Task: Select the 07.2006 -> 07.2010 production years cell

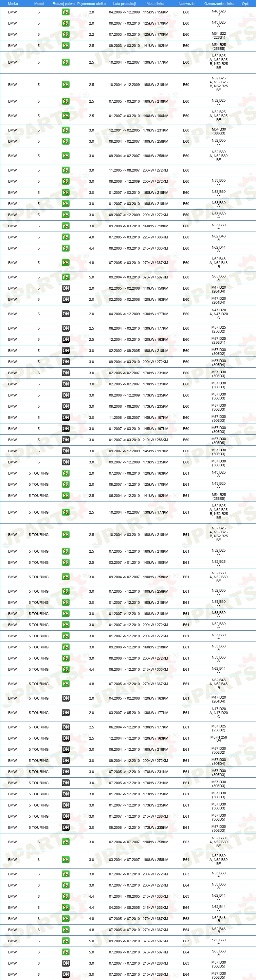Action: 124,952
